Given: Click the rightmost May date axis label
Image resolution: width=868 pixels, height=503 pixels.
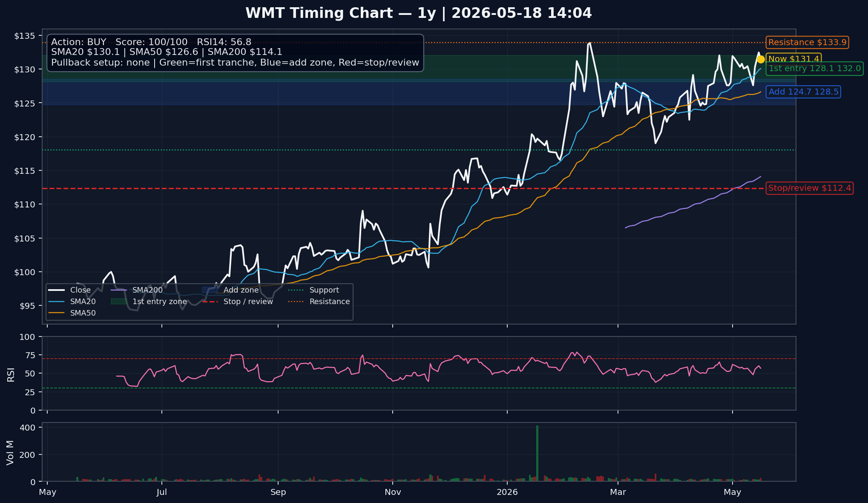Looking at the screenshot, I should [x=733, y=492].
